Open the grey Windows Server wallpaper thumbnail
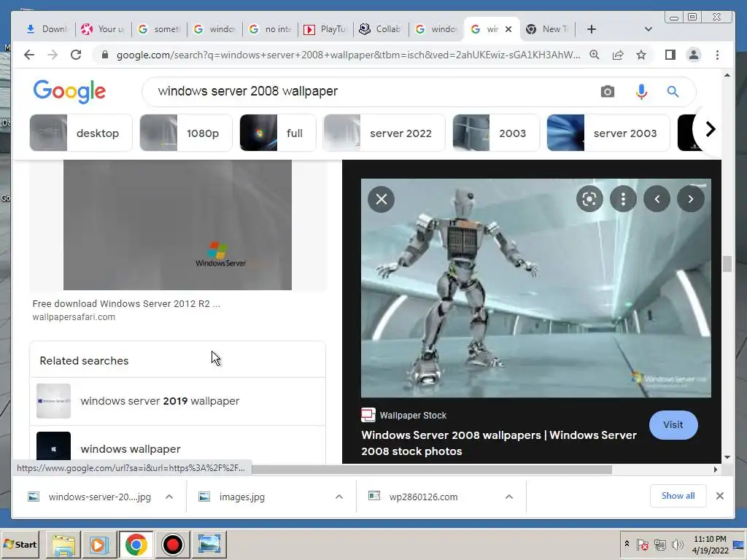 (x=177, y=225)
